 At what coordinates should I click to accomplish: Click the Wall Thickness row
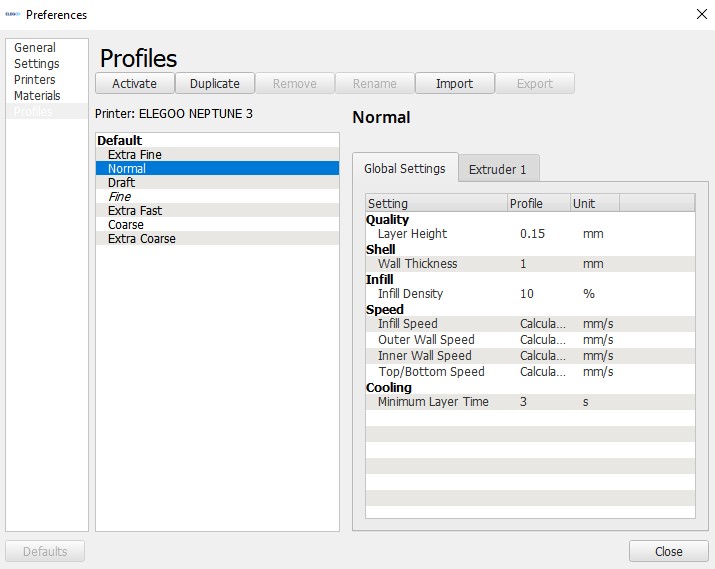[x=530, y=264]
